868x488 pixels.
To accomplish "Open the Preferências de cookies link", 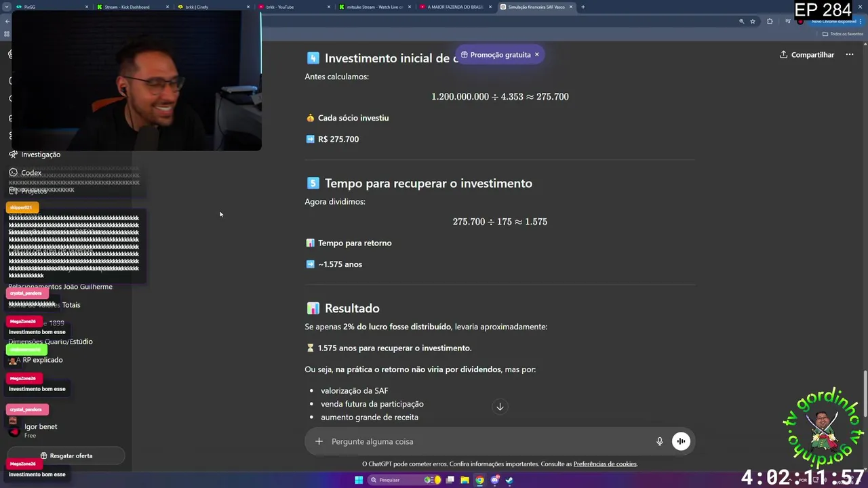I will click(x=605, y=464).
